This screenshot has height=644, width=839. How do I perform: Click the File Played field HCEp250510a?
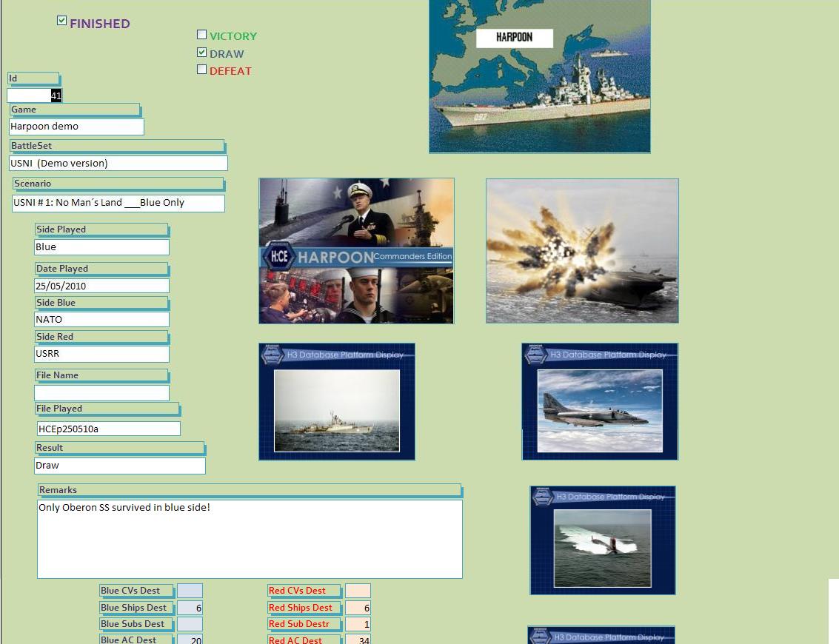(x=108, y=429)
